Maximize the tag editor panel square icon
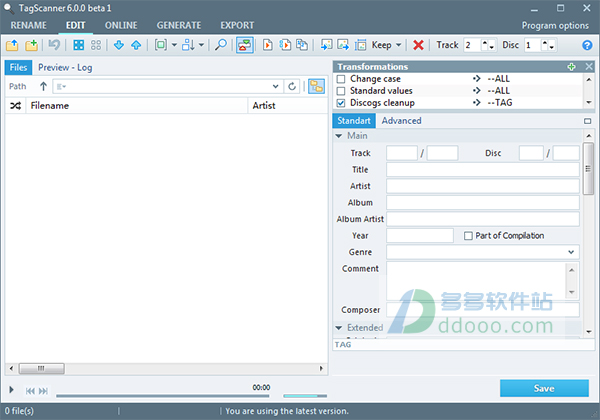The image size is (600, 420). (x=587, y=121)
